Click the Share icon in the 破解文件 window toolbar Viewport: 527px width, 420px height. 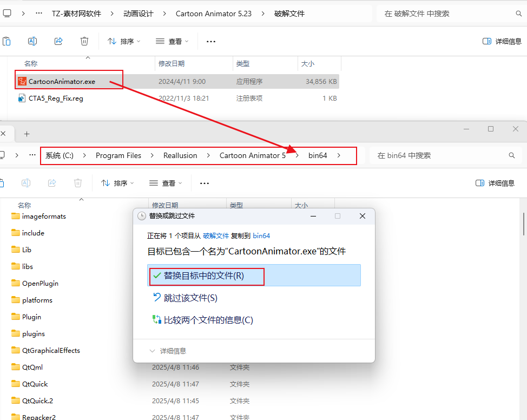[58, 41]
